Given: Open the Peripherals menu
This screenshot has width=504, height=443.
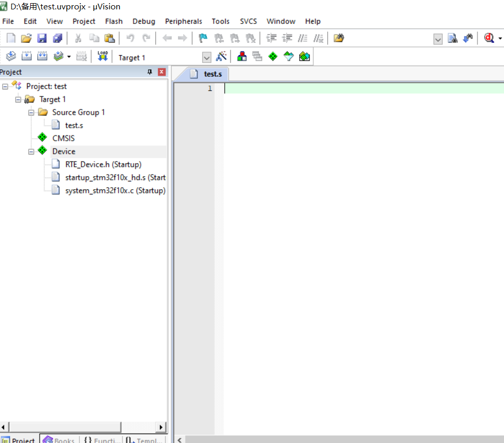Looking at the screenshot, I should [x=183, y=21].
